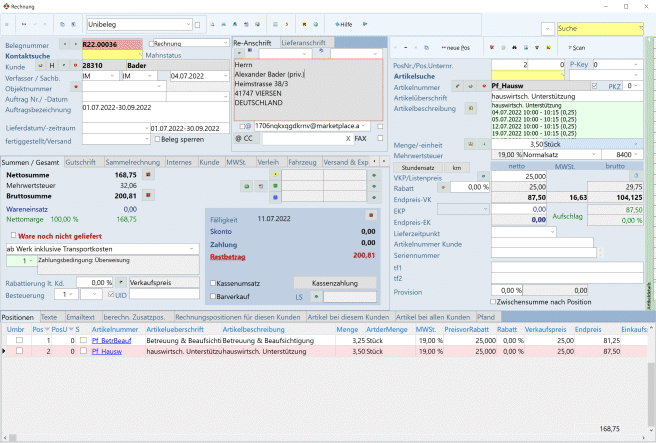Click the blue circle icon below the Verleih tab

275,197
